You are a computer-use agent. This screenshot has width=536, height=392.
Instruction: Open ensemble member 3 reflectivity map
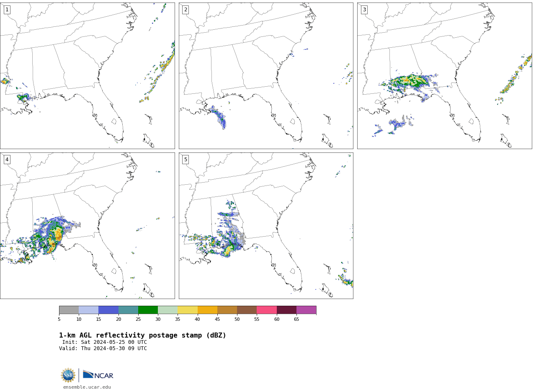(x=444, y=76)
